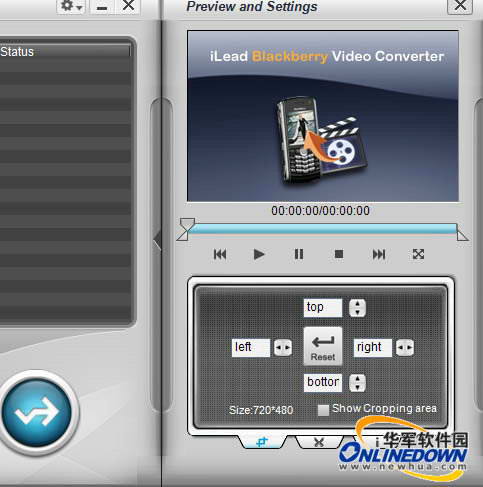Minimize the main converter window
Screen dimensions: 483x487
[102, 6]
